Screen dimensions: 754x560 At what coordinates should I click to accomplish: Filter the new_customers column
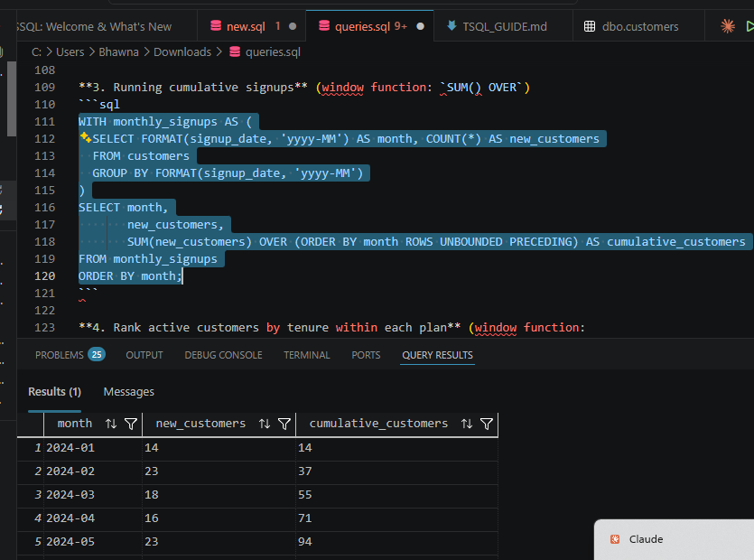tap(284, 424)
